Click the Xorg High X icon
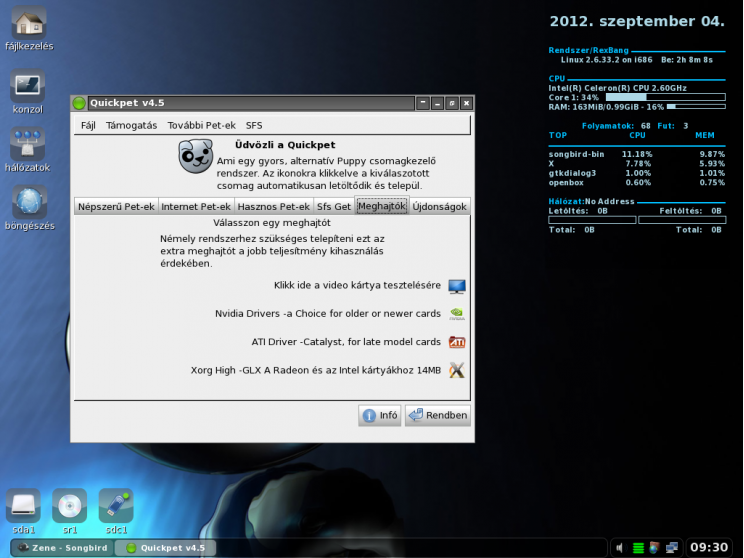The height and width of the screenshot is (558, 744). 457,370
